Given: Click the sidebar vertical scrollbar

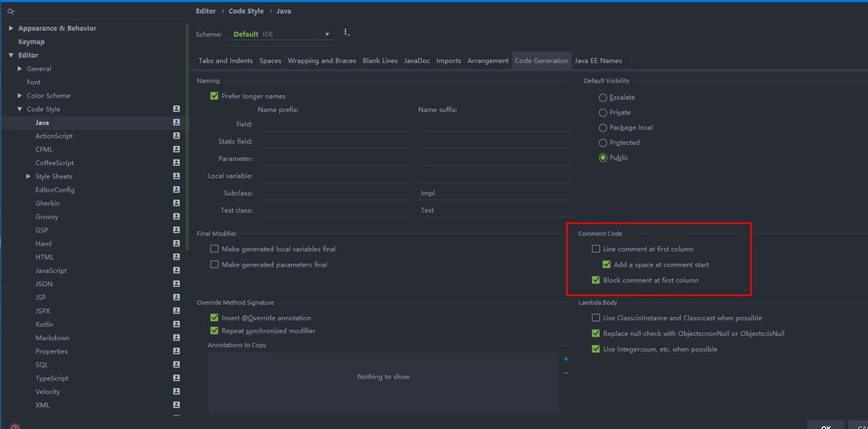Looking at the screenshot, I should coord(187,140).
